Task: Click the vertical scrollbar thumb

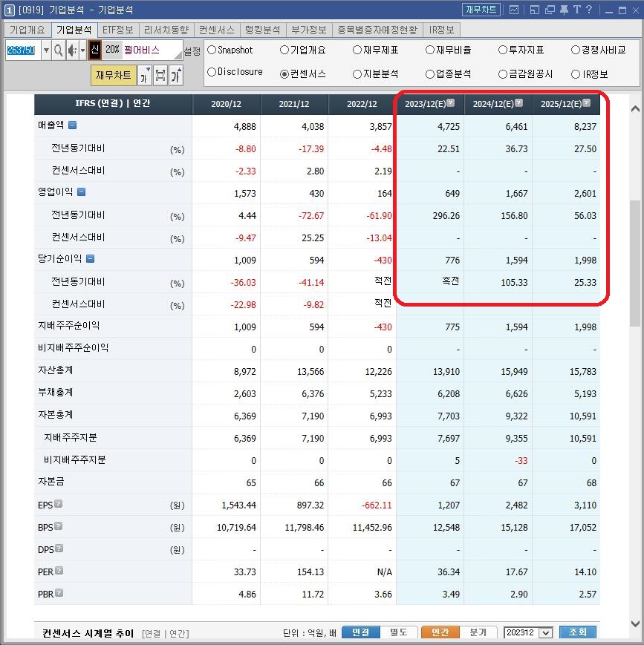Action: (x=635, y=263)
